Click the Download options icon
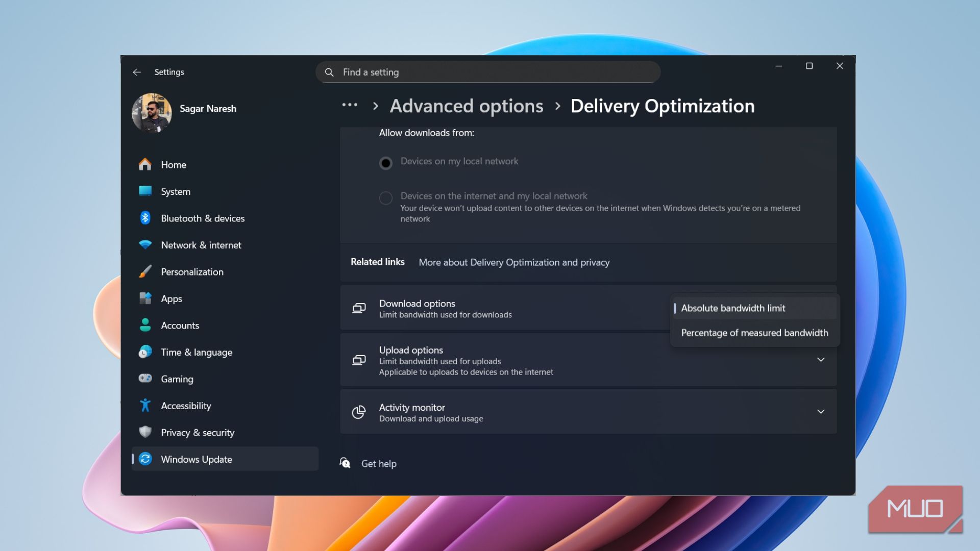The height and width of the screenshot is (551, 980). [x=359, y=308]
